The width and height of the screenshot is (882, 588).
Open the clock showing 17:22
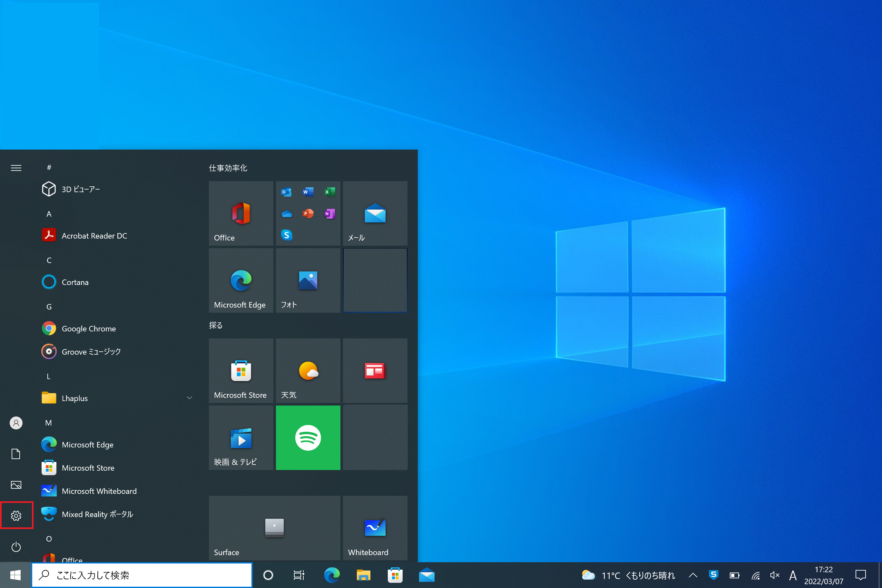824,575
